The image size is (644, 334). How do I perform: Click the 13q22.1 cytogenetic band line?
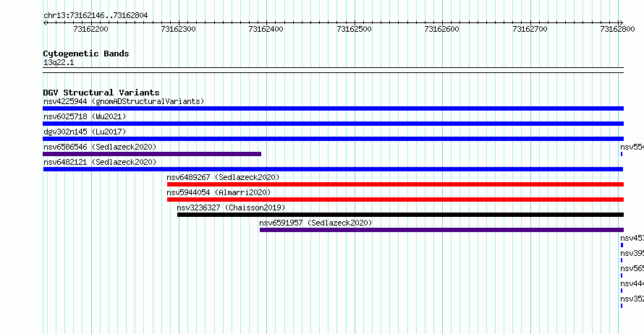(333, 70)
